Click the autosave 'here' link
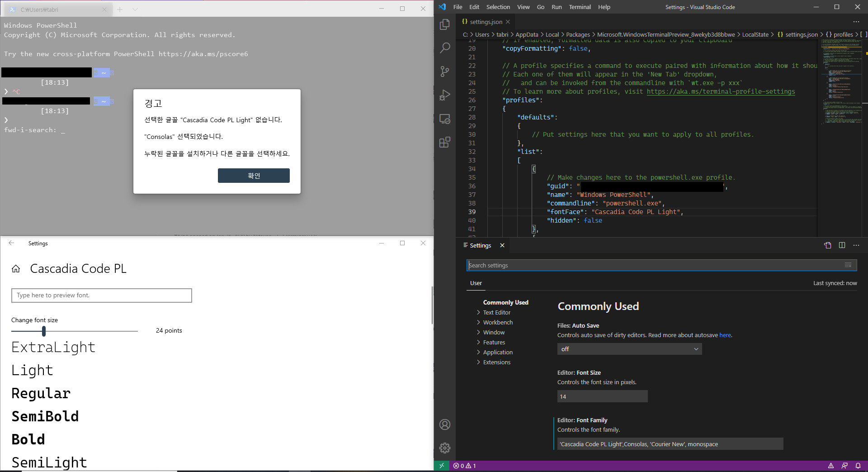Screen dimensions: 868x472 click(x=725, y=335)
